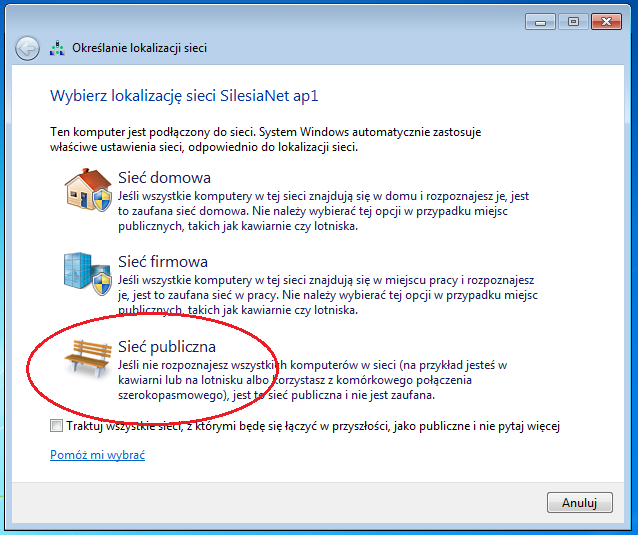
Task: Maximize the network location window
Action: coord(573,22)
